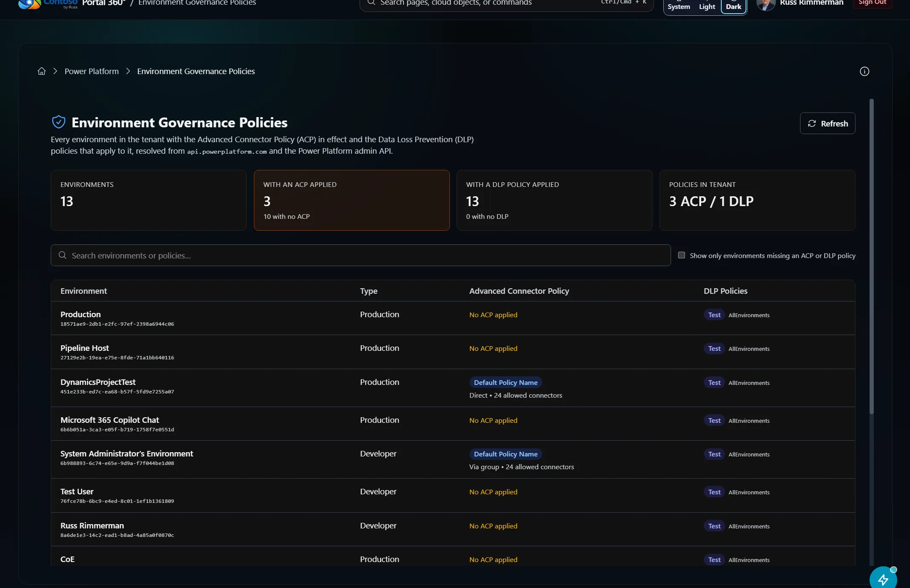Select the Pipeline Host environment name
Image resolution: width=910 pixels, height=588 pixels.
pos(84,348)
